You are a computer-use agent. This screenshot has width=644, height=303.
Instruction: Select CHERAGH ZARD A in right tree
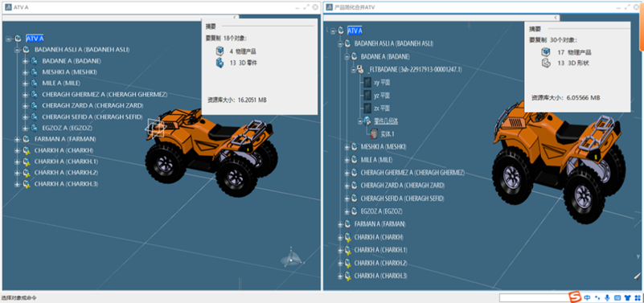pos(403,186)
